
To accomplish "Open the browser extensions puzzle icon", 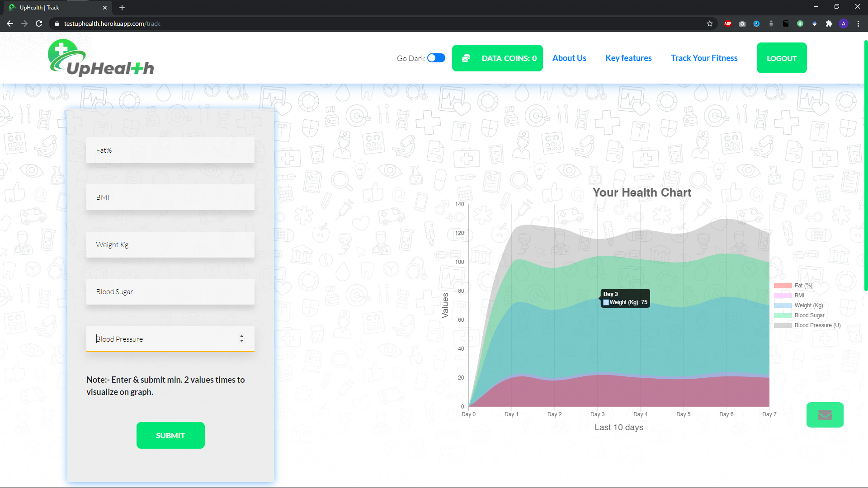I will pyautogui.click(x=829, y=23).
